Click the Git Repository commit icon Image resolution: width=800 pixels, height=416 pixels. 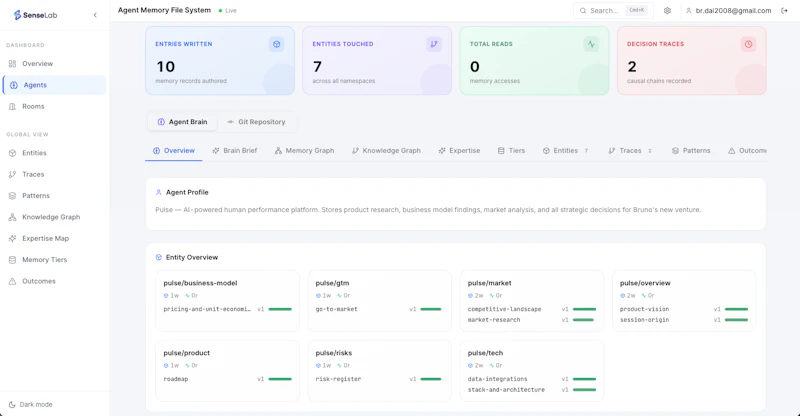click(231, 122)
